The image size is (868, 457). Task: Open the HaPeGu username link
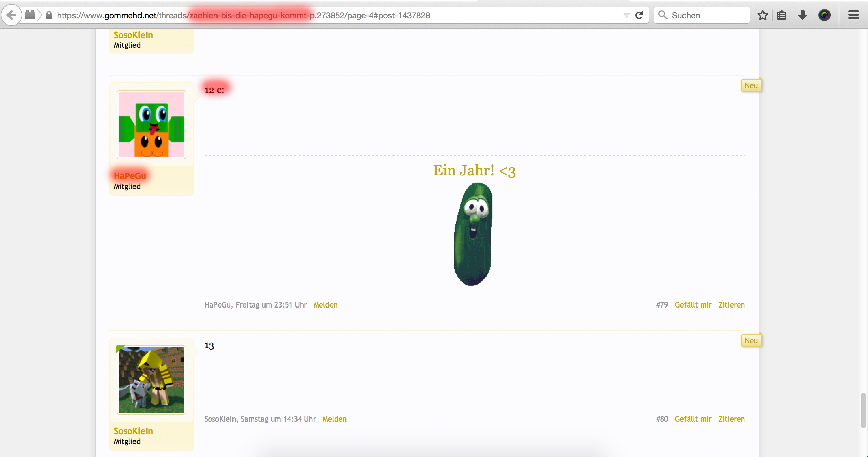[130, 176]
